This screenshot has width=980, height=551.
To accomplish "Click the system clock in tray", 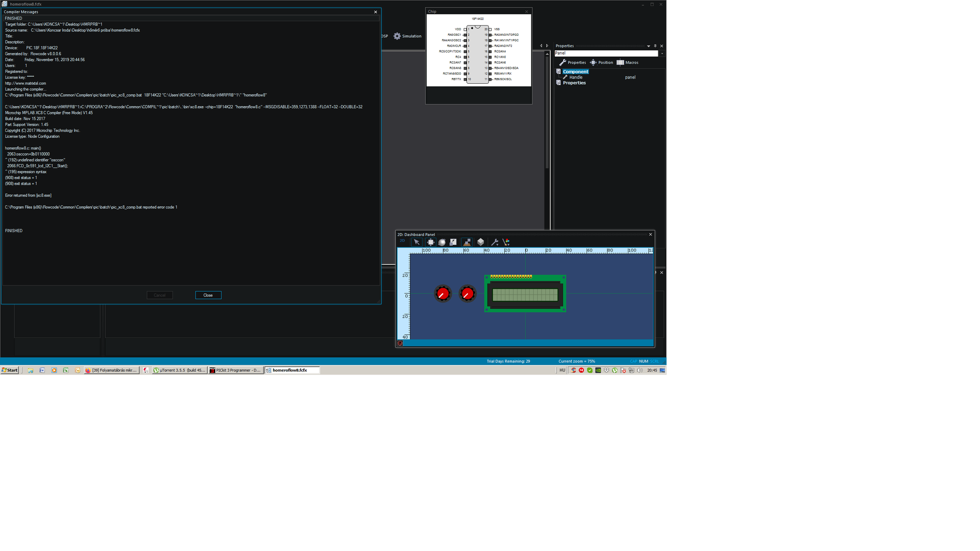I will pyautogui.click(x=652, y=370).
